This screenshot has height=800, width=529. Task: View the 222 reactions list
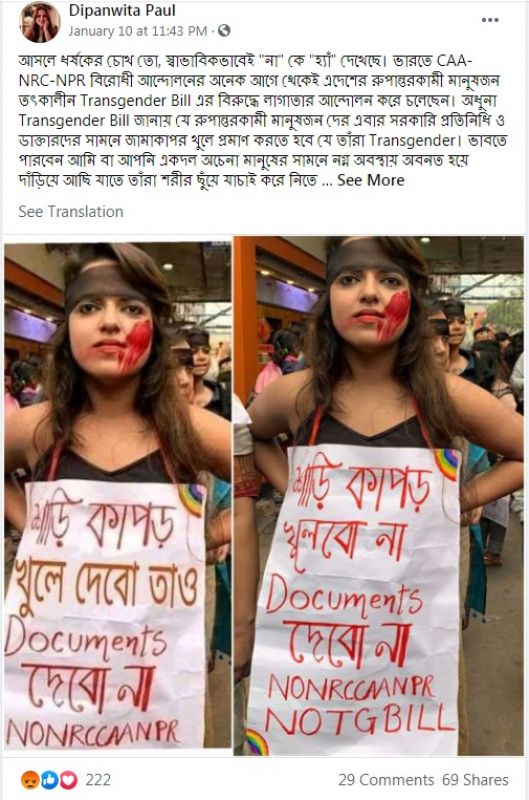[98, 780]
